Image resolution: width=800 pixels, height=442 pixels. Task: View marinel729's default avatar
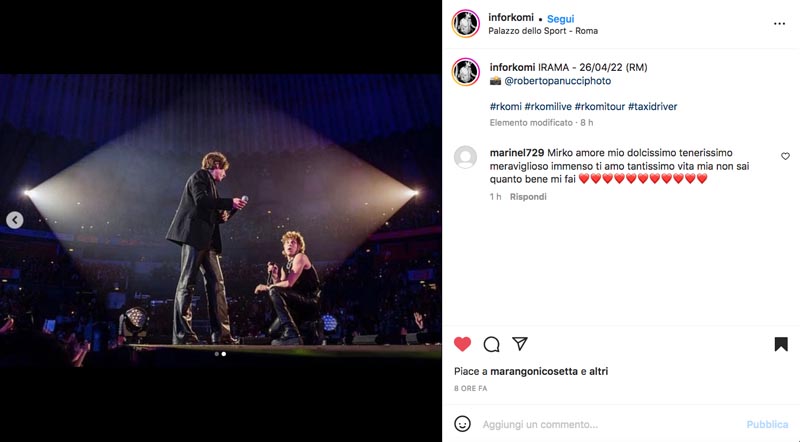pyautogui.click(x=465, y=157)
